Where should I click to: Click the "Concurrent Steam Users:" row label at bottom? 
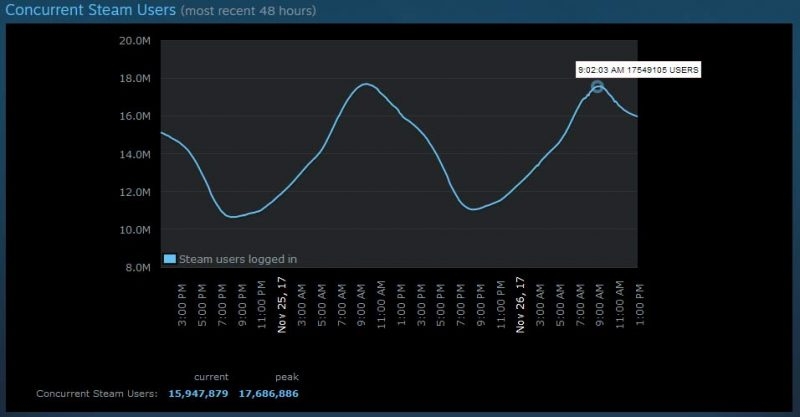(96, 394)
